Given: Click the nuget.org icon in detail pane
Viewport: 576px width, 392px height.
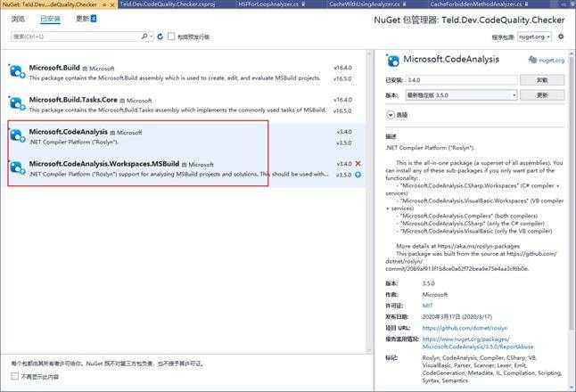Looking at the screenshot, I should [x=532, y=60].
